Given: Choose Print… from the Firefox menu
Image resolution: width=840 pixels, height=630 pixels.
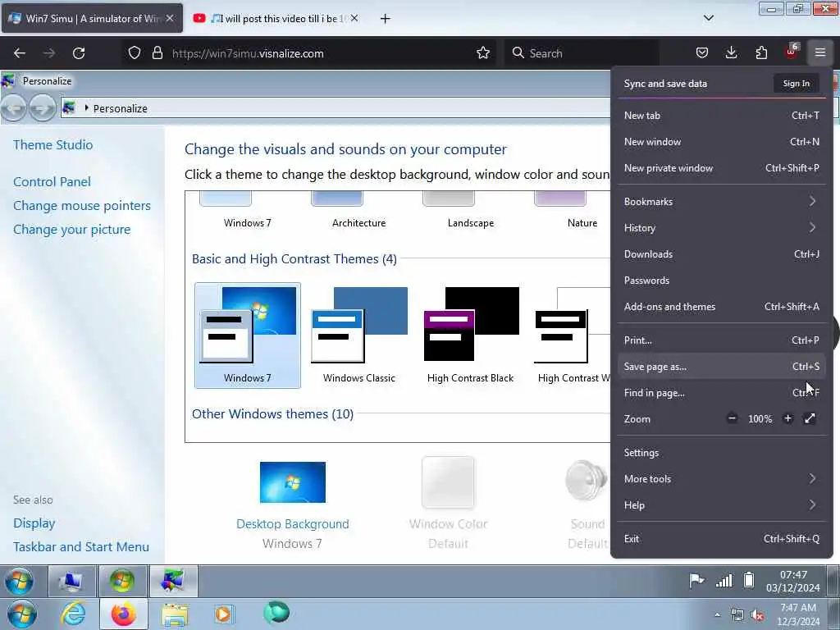Looking at the screenshot, I should [x=722, y=340].
